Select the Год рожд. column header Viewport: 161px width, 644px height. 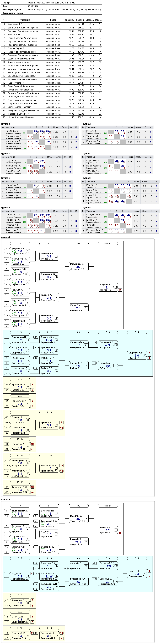pyautogui.click(x=69, y=20)
